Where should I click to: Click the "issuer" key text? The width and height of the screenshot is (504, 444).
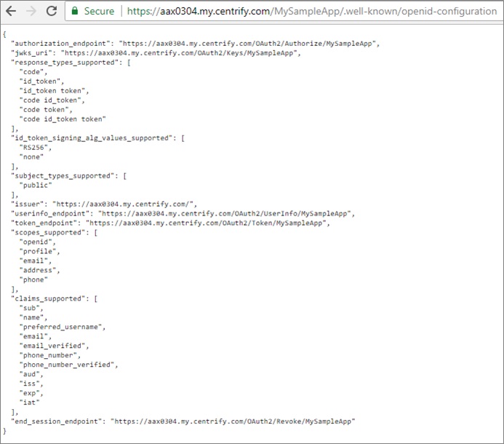(x=29, y=204)
